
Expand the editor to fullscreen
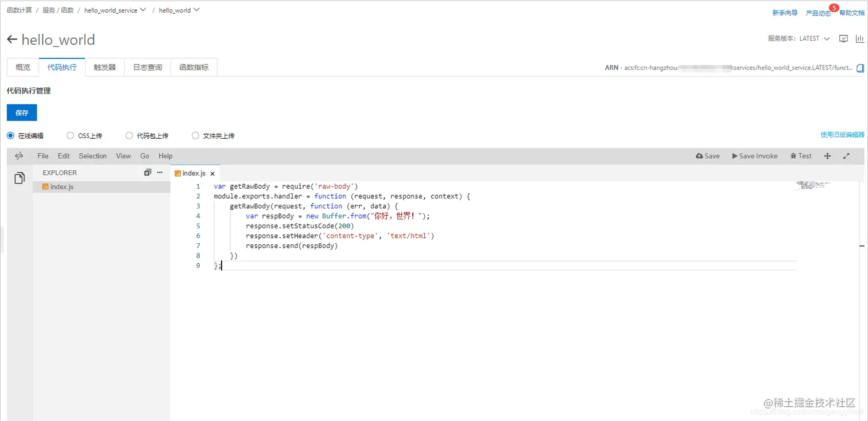(x=846, y=156)
